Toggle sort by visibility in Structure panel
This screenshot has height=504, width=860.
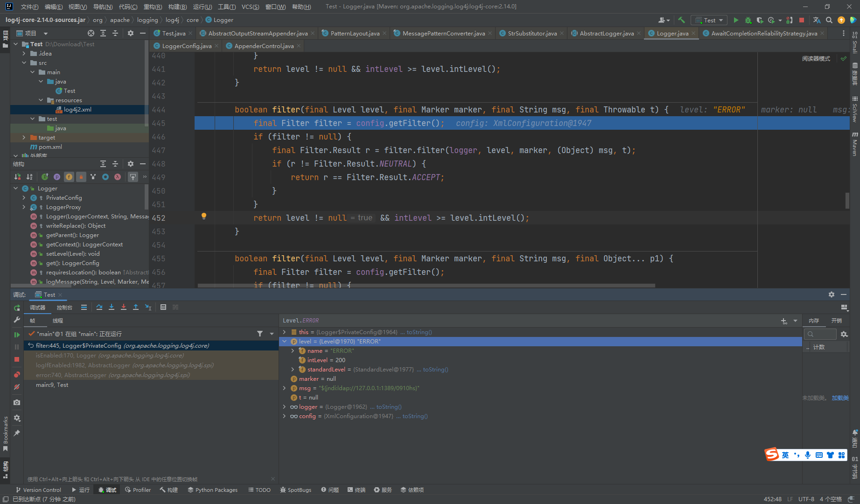tap(17, 177)
